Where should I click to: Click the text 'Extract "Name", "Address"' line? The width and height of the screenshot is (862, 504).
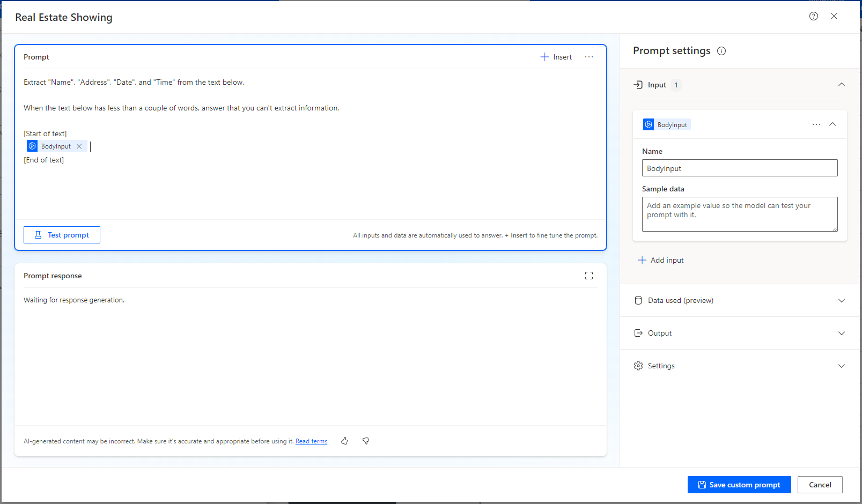[134, 82]
